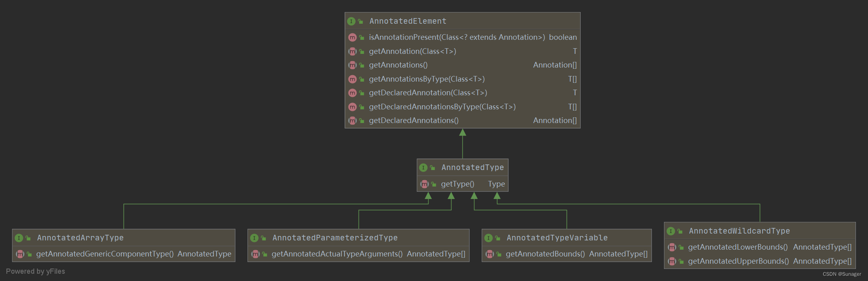The height and width of the screenshot is (281, 868).
Task: Click the AnnotatedType[] return type of getAnnotatedBounds()
Action: point(619,254)
